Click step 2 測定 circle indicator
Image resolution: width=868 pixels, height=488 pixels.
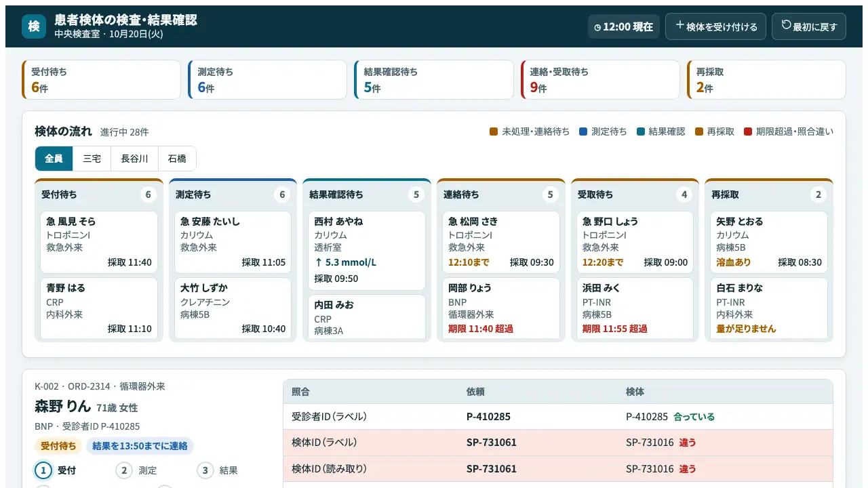(124, 470)
